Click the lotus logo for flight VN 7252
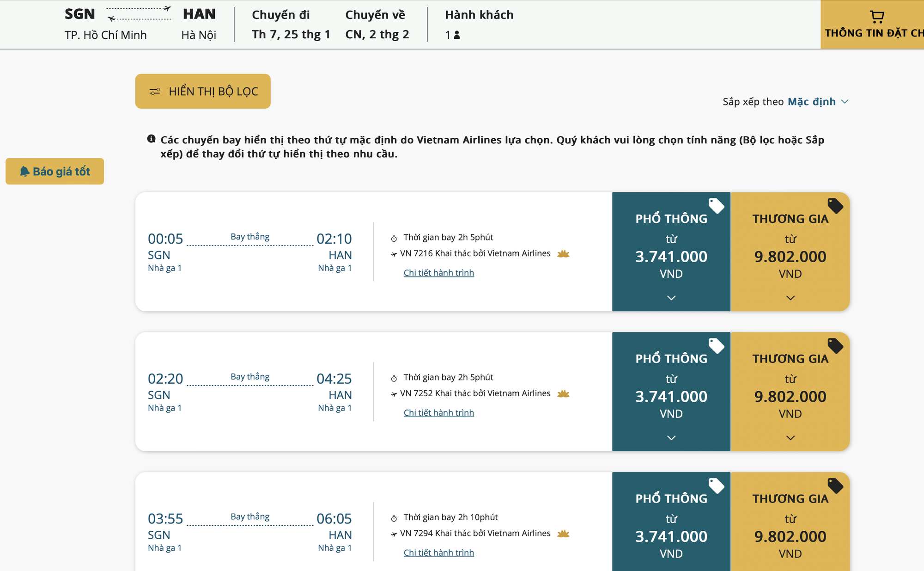The image size is (924, 571). tap(563, 393)
